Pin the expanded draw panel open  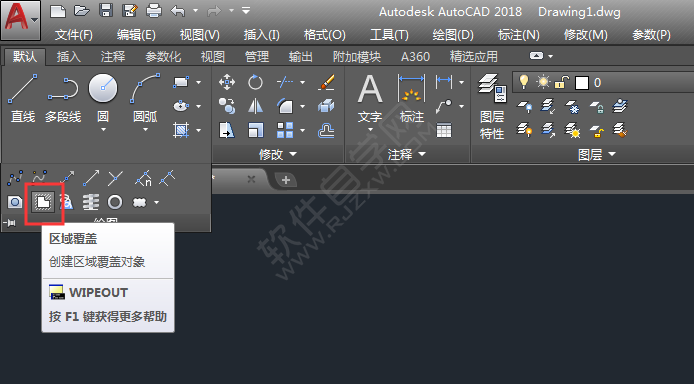9,223
